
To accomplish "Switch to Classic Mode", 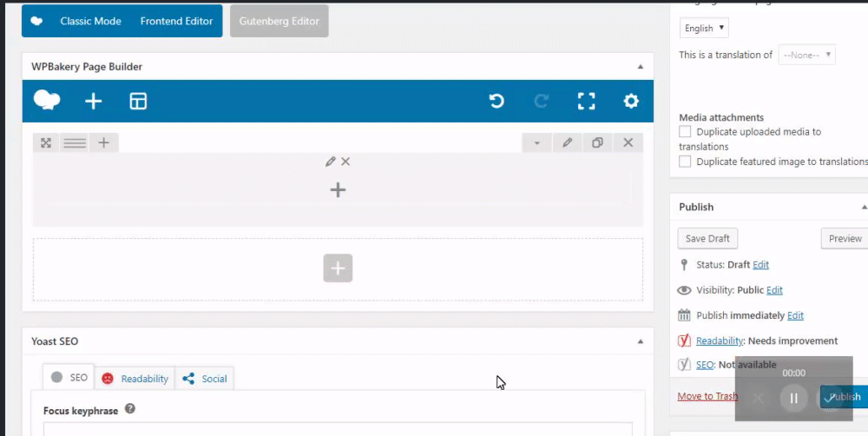I will click(91, 21).
